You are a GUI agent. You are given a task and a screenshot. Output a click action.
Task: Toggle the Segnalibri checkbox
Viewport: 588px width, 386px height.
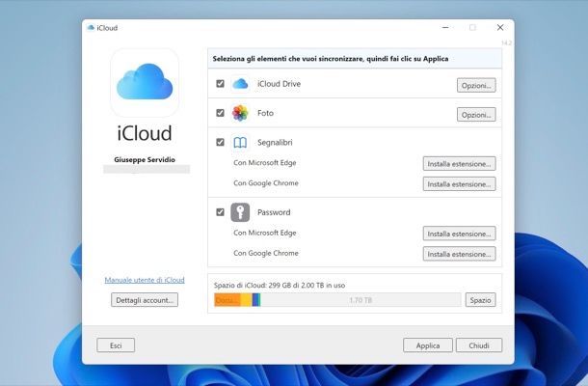(x=220, y=142)
